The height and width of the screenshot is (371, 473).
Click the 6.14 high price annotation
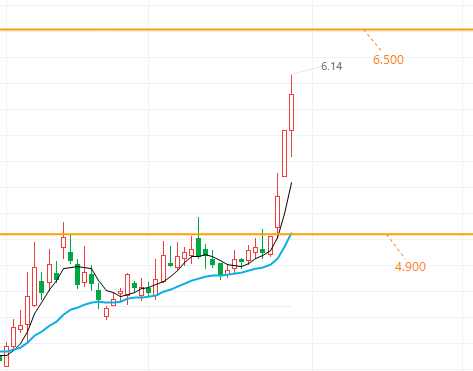coord(331,66)
